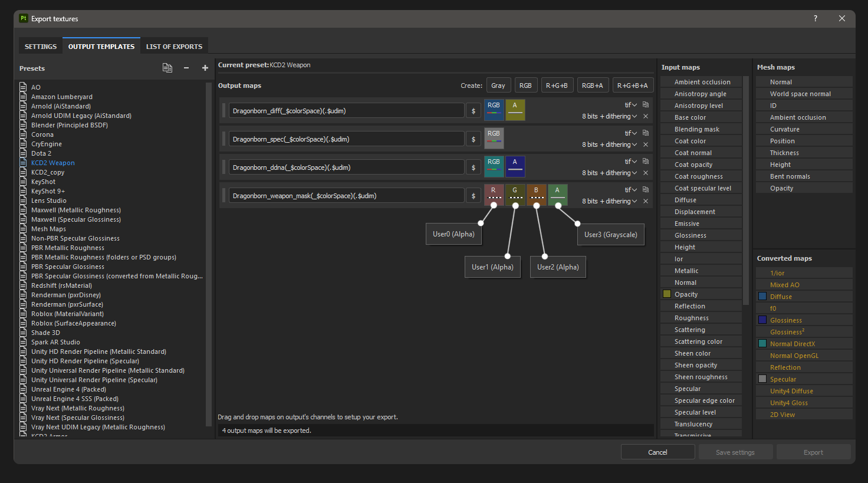Select the G channel swatch of Dragonborn_weapon_mask
The image size is (868, 483).
pos(515,195)
